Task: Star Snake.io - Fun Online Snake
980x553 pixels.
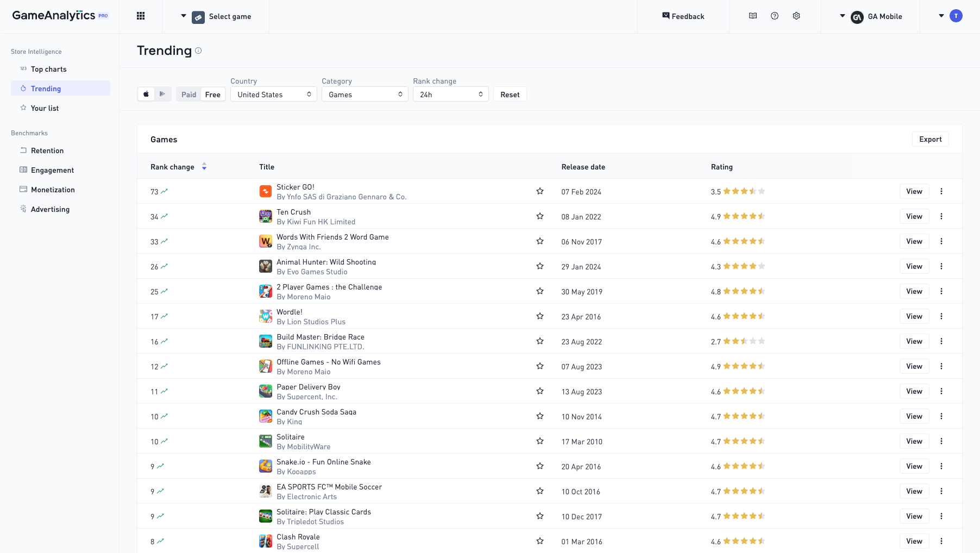Action: [540, 466]
